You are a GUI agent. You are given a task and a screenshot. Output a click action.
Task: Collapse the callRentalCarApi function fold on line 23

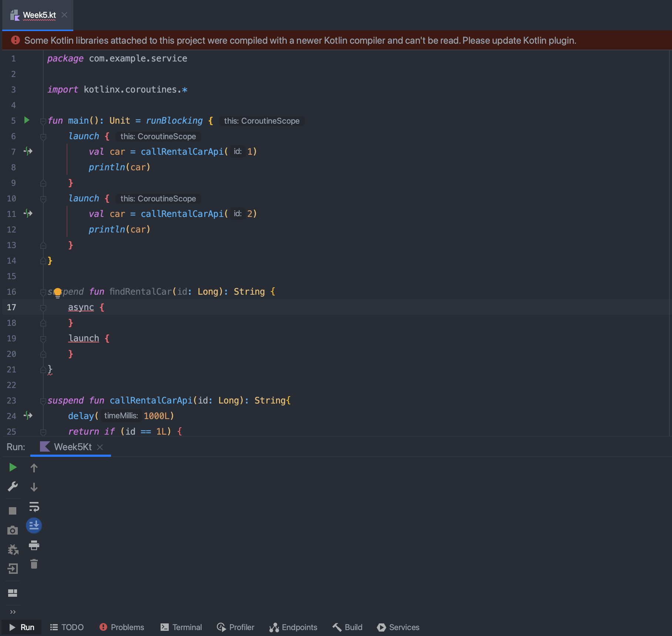[43, 401]
